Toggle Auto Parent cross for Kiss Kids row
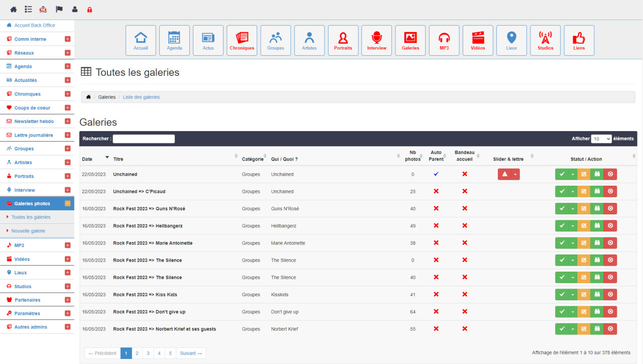Image resolution: width=643 pixels, height=364 pixels. coord(436,294)
